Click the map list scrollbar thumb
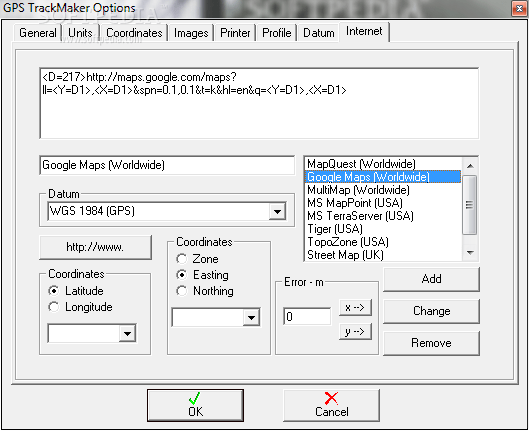 coord(469,205)
